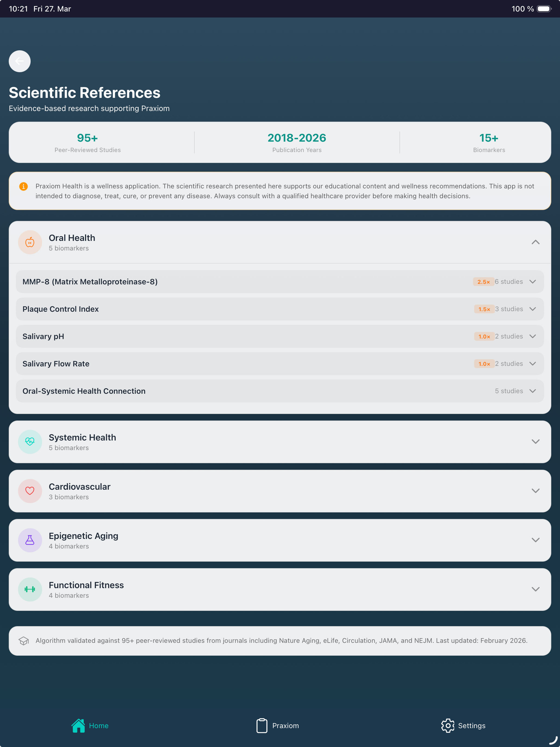Open the Settings tab
Viewport: 560px width, 747px height.
tap(463, 726)
